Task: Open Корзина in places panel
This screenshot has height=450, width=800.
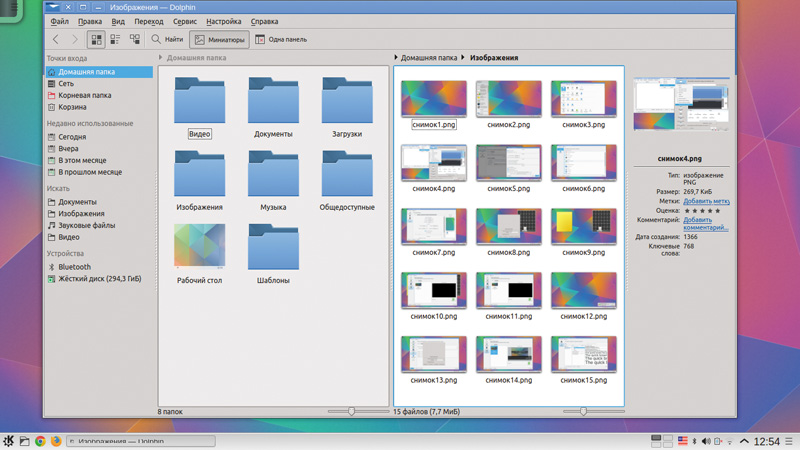Action: 99,107
